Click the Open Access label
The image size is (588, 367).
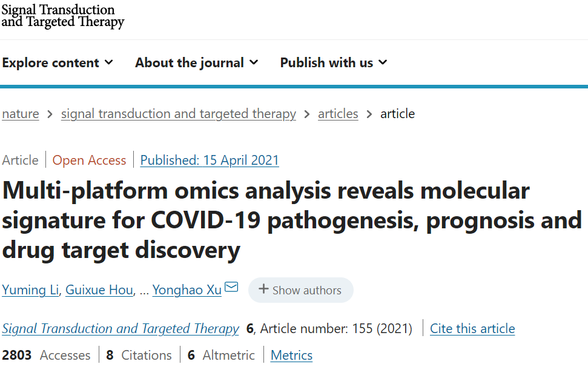[x=89, y=160]
